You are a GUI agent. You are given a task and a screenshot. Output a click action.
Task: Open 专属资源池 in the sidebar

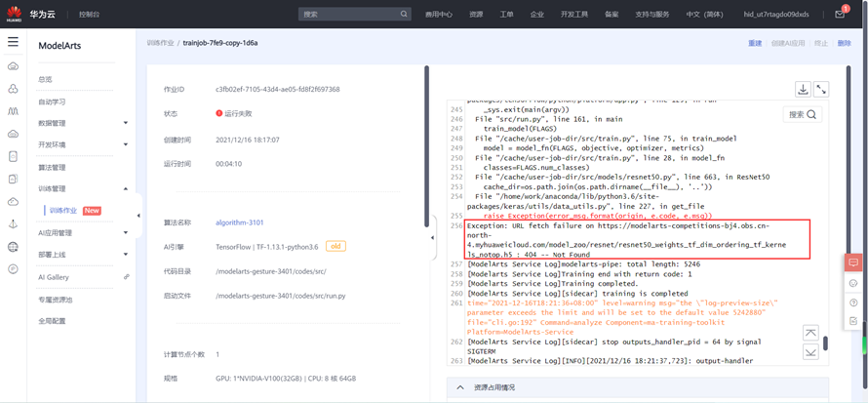pos(56,300)
